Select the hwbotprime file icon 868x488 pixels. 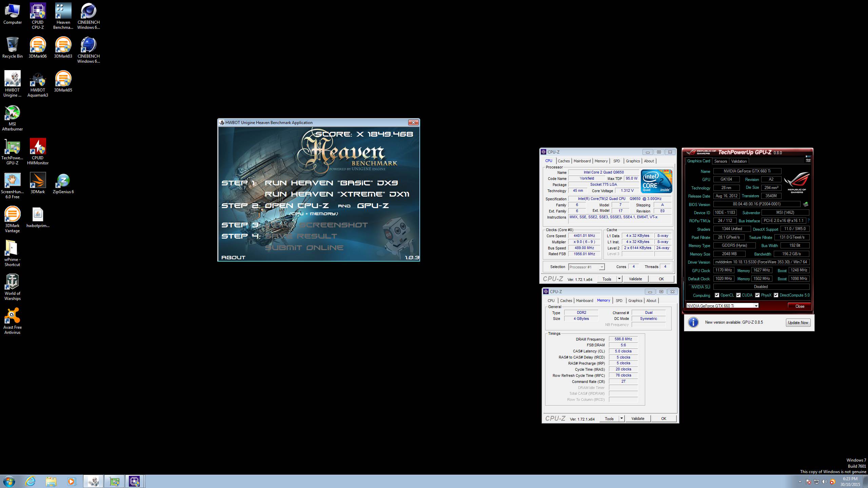[x=38, y=217]
